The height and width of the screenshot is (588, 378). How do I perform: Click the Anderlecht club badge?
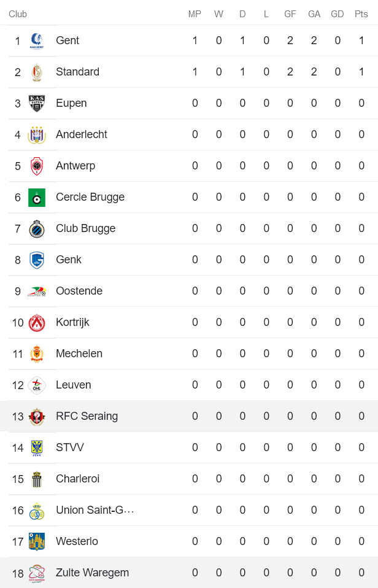(x=36, y=134)
